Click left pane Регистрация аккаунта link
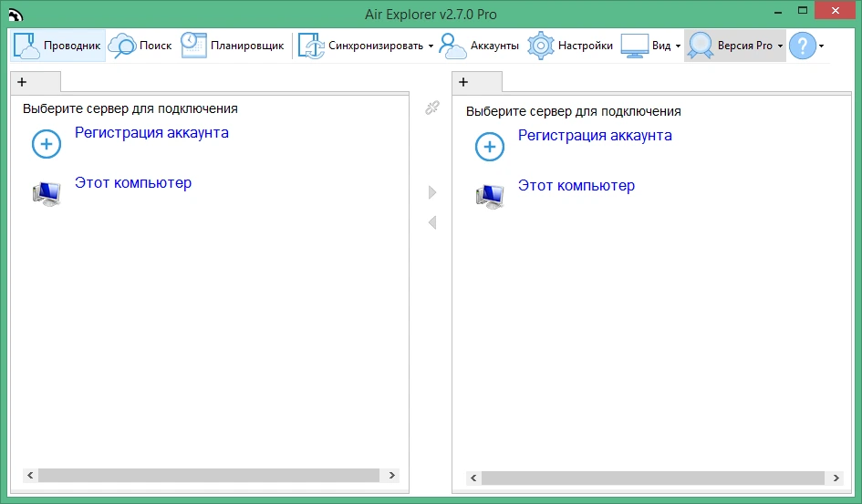862x504 pixels. coord(151,133)
